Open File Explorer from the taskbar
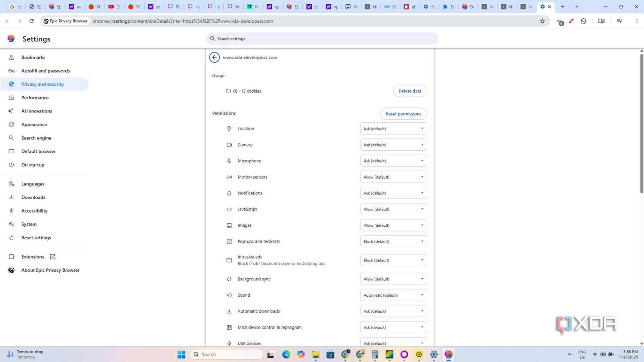 (x=316, y=354)
